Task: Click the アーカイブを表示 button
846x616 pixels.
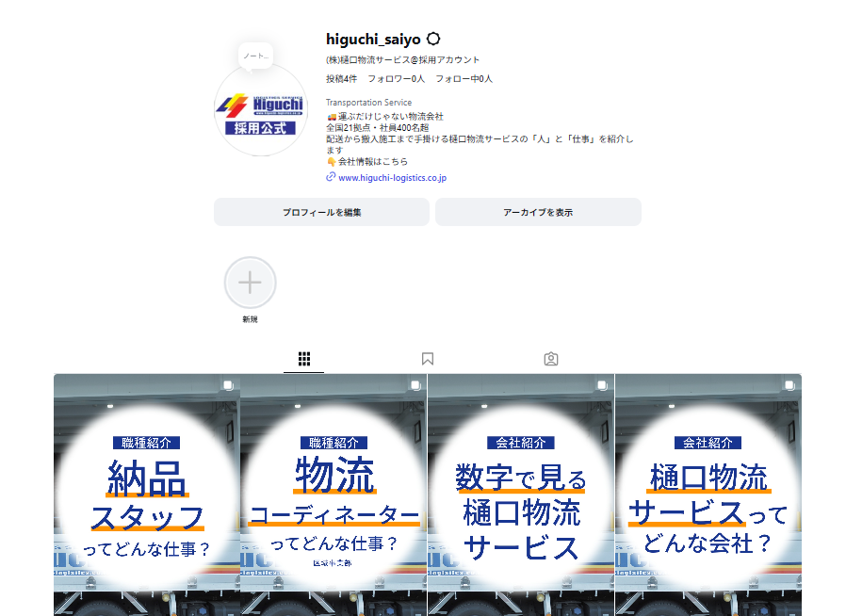Action: pos(538,212)
